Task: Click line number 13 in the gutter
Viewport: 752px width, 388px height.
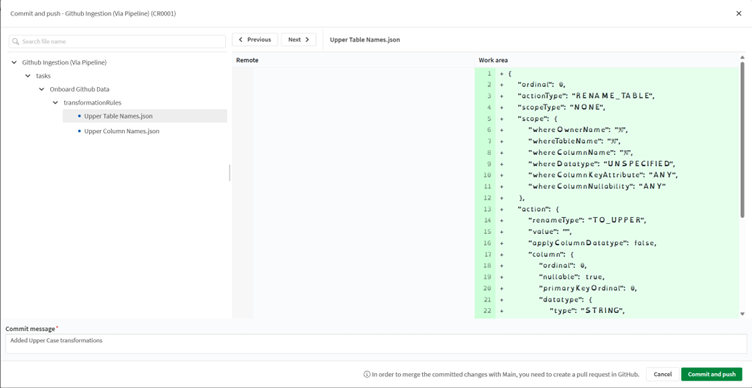Action: [x=488, y=209]
